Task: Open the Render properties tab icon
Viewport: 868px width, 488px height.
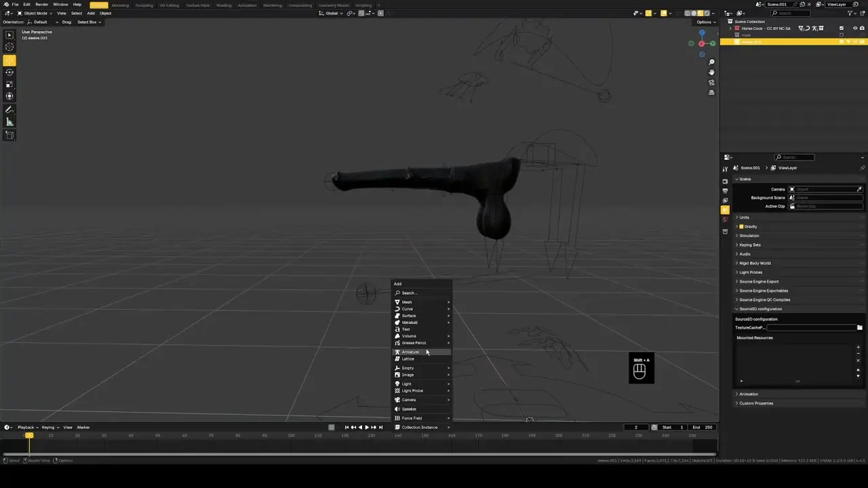Action: click(725, 182)
